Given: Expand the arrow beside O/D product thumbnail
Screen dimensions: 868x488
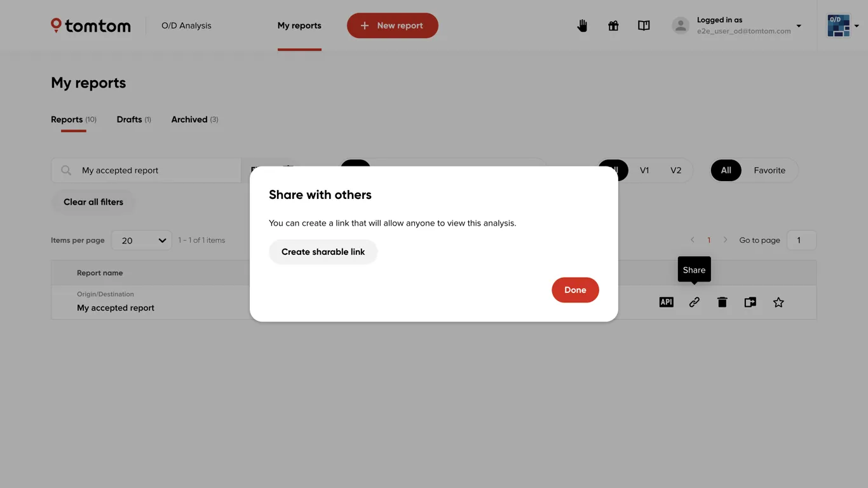Looking at the screenshot, I should click(x=857, y=26).
